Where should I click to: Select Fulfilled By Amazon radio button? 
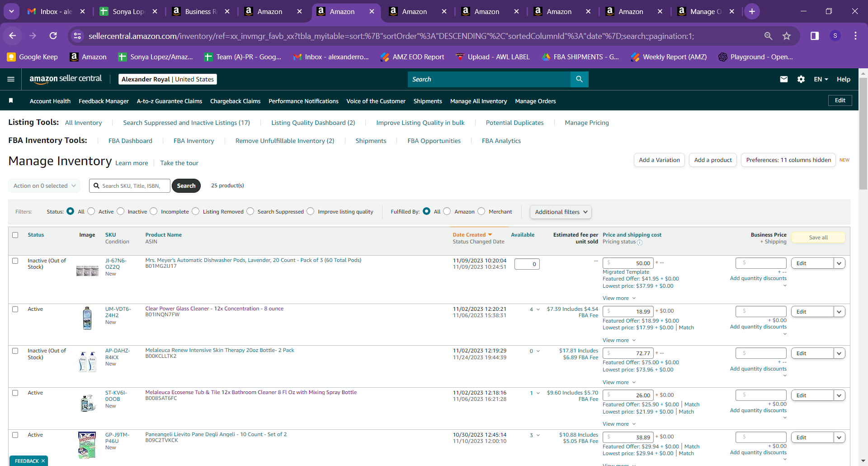click(x=447, y=211)
